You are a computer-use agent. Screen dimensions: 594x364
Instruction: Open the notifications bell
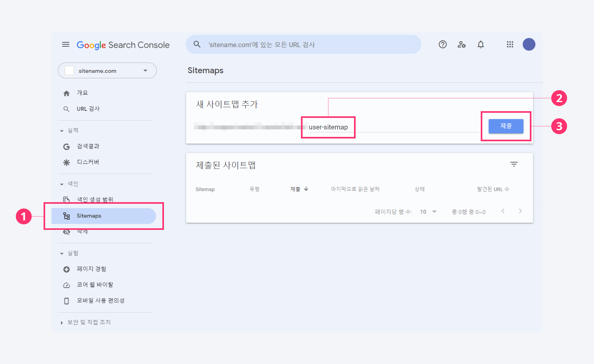point(481,45)
